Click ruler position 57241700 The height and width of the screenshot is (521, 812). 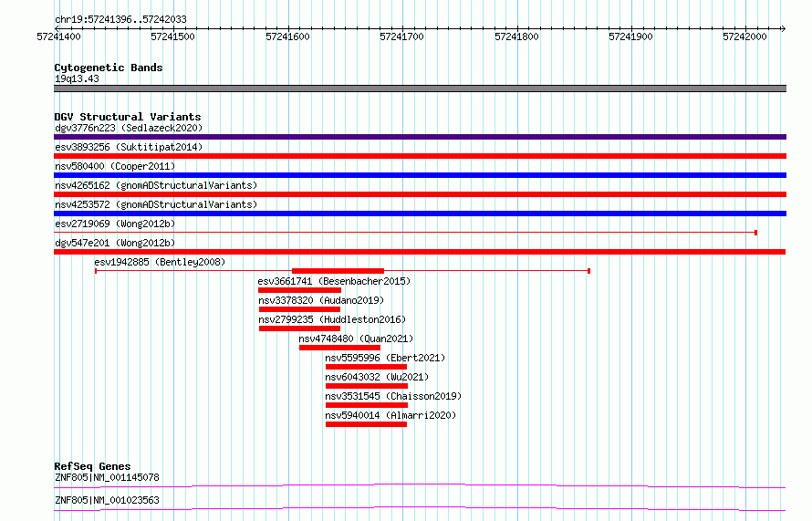(x=401, y=36)
